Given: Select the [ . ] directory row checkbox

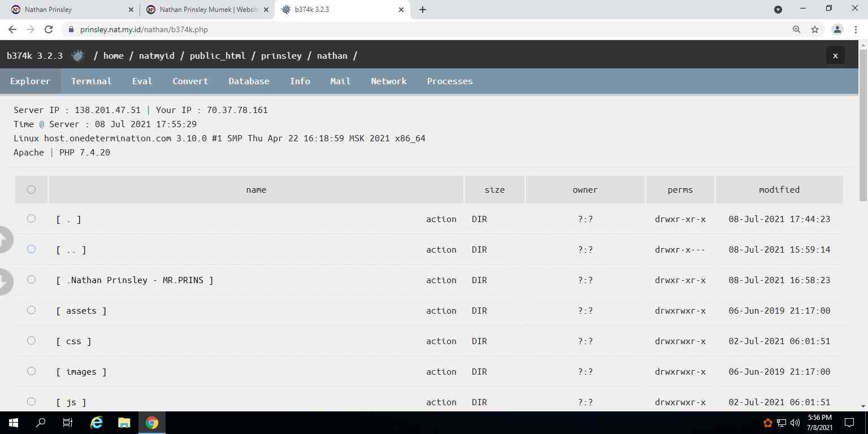Looking at the screenshot, I should tap(31, 219).
